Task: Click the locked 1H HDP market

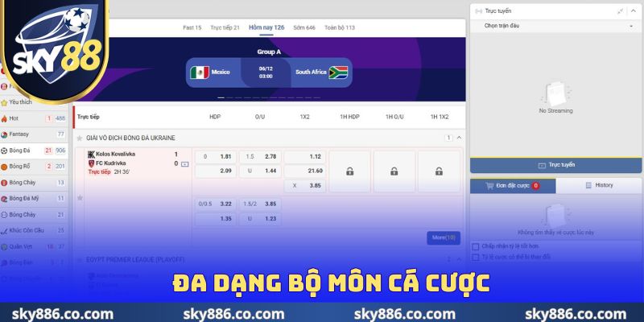Action: pos(349,171)
